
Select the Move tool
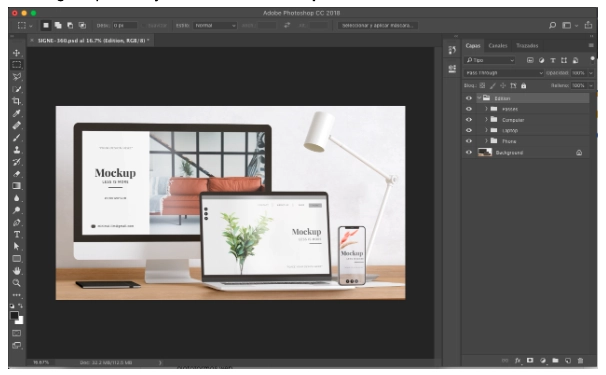[17, 53]
